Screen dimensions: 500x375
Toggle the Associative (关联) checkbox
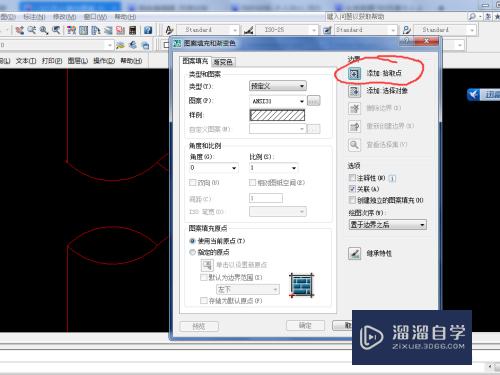[352, 189]
